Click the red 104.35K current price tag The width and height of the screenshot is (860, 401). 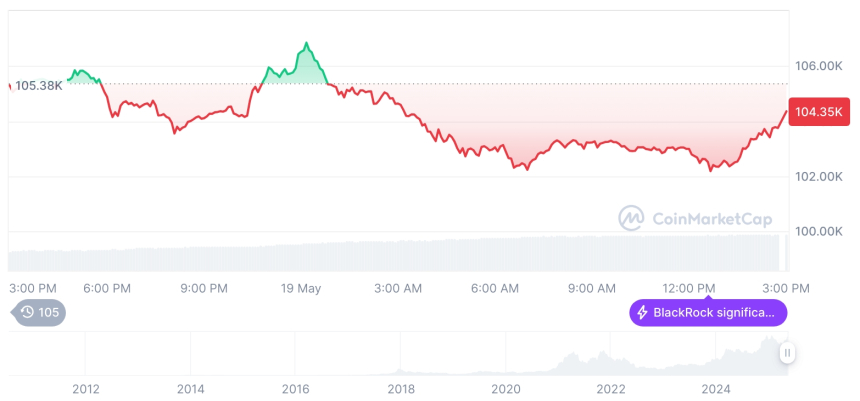(817, 112)
